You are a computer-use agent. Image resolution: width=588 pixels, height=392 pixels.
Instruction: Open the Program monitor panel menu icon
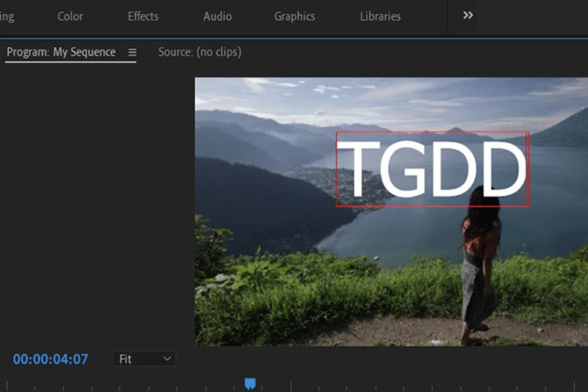coord(132,52)
